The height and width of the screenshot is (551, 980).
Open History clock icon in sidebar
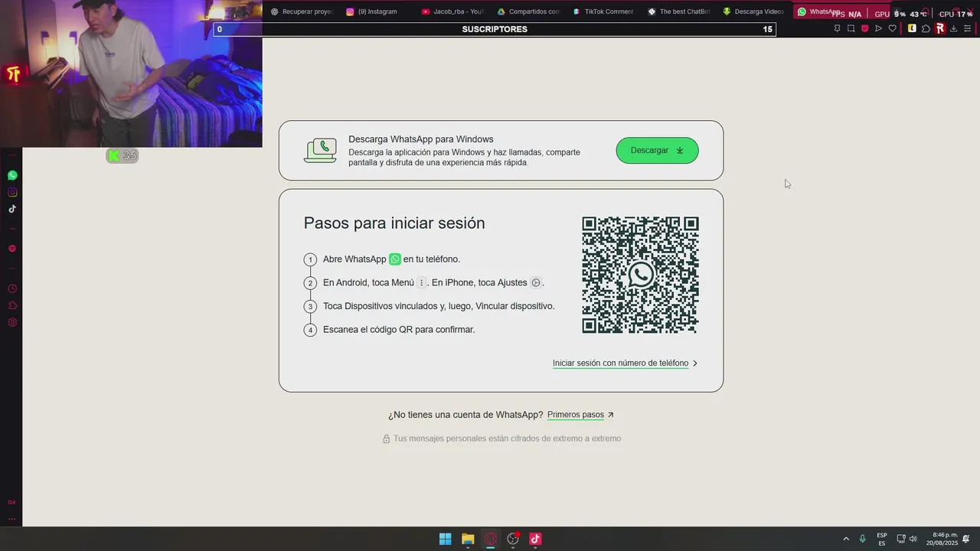[12, 289]
